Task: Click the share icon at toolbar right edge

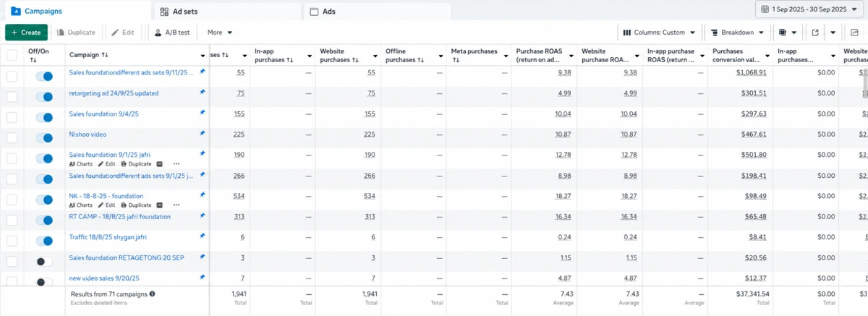Action: coord(854,33)
